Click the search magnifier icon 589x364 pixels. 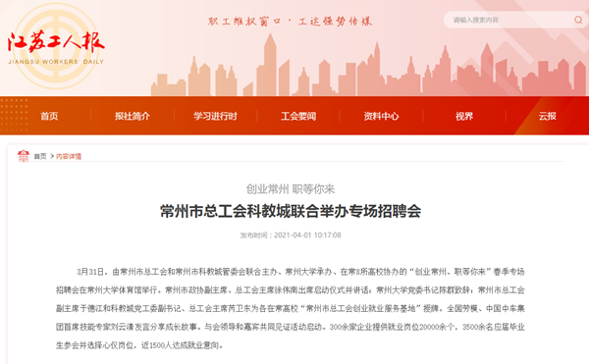pos(578,20)
